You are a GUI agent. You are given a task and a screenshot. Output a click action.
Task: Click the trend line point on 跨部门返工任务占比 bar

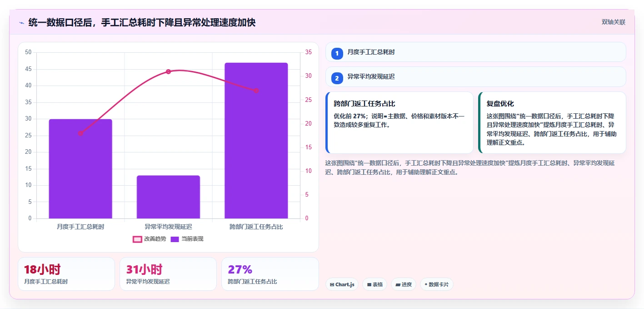[256, 91]
